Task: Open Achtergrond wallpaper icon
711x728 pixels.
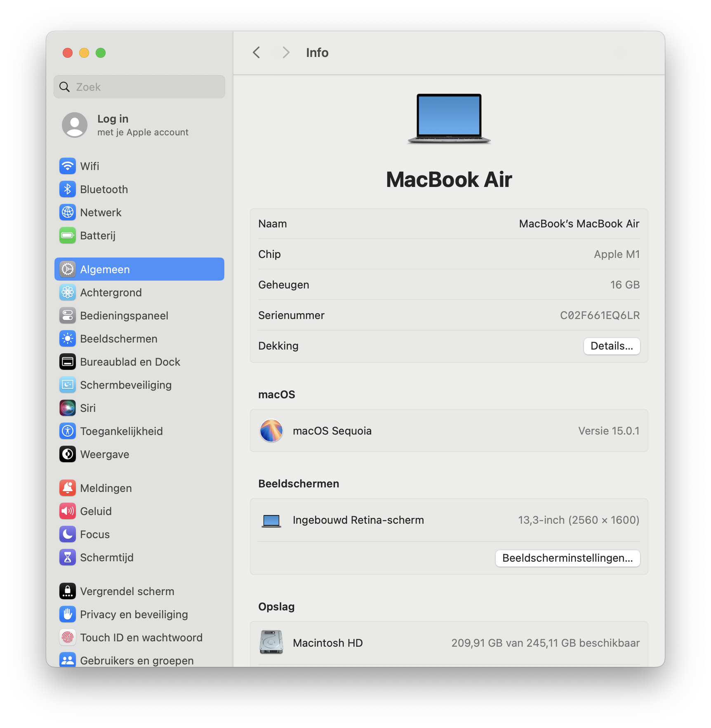Action: [x=68, y=293]
